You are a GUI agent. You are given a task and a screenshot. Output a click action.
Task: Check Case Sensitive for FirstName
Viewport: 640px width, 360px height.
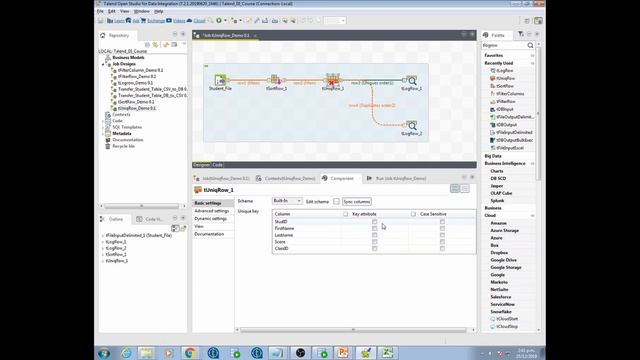442,229
